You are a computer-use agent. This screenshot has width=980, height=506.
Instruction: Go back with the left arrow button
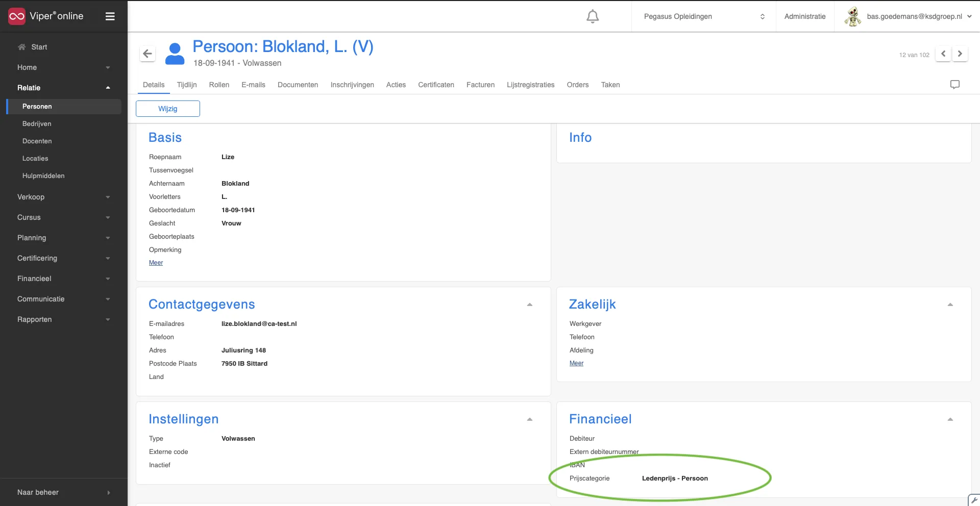point(148,54)
